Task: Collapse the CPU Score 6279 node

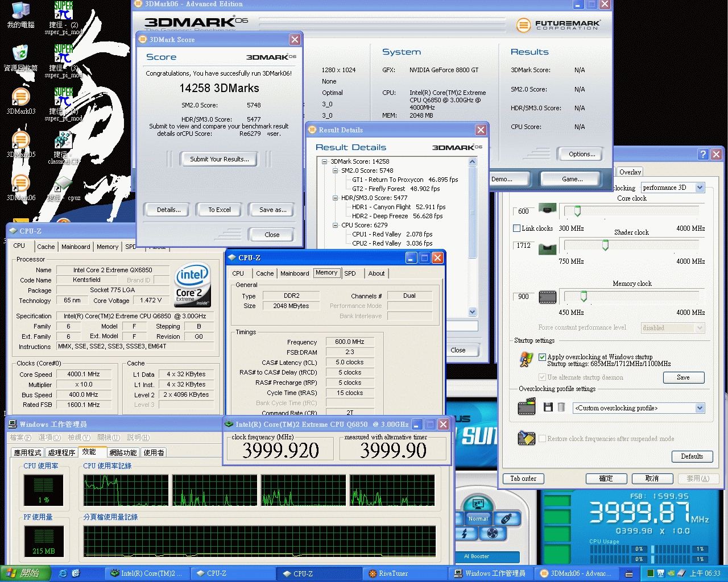Action: point(336,225)
